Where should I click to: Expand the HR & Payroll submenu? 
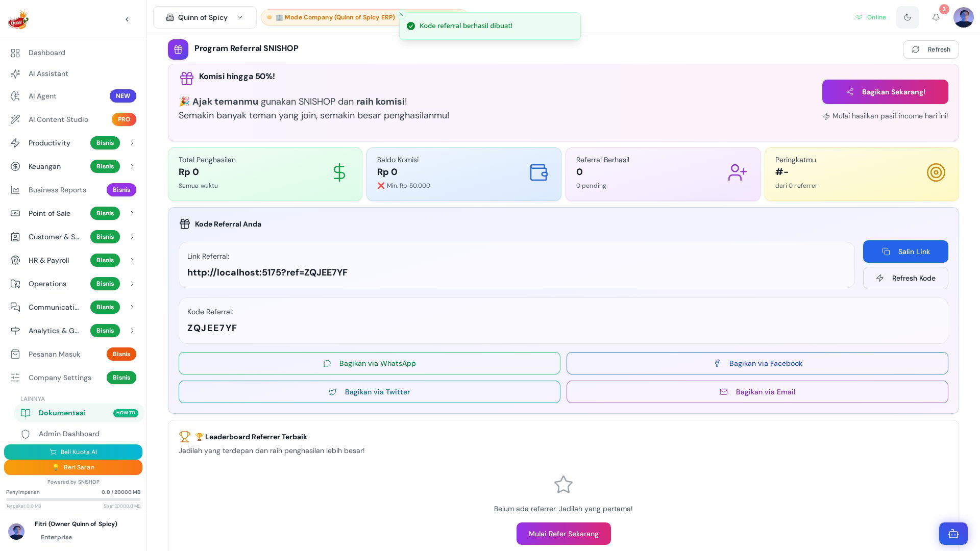tap(132, 260)
